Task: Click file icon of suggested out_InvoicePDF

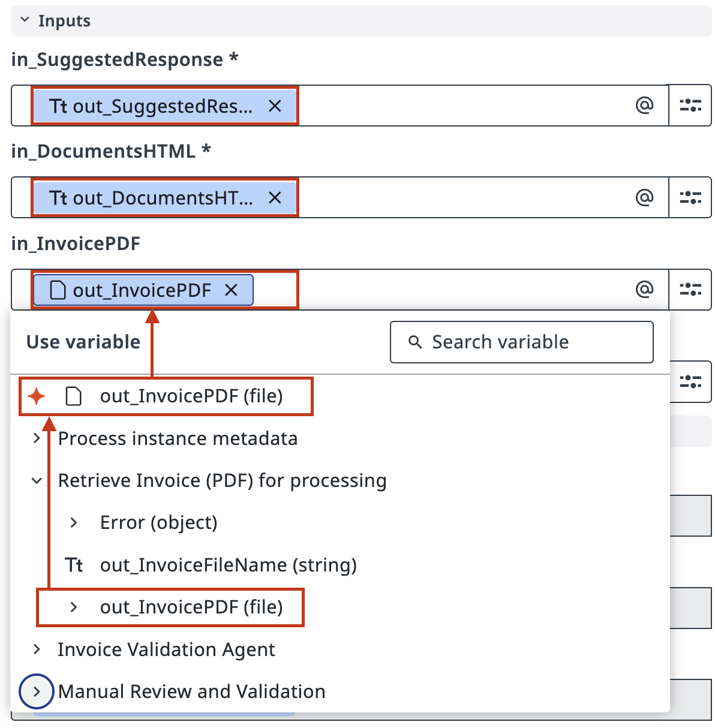Action: tap(73, 396)
